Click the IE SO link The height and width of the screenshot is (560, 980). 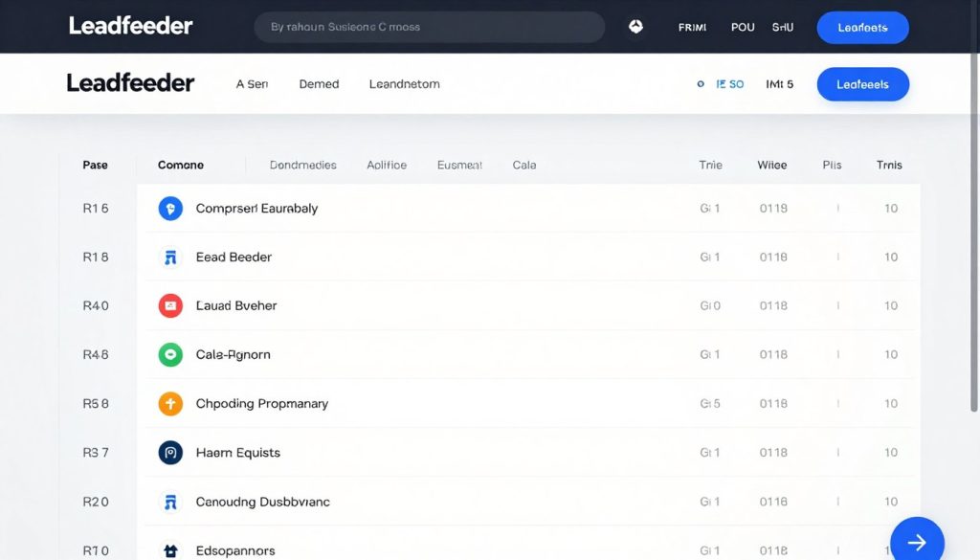[729, 83]
